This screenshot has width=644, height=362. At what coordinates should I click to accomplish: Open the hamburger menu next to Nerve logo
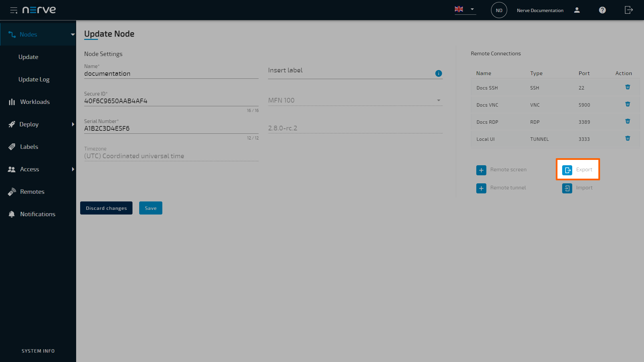[x=14, y=10]
